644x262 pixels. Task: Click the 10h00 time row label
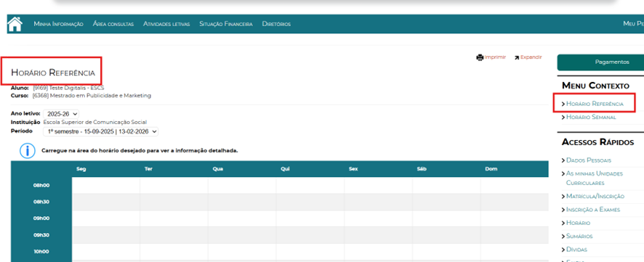(x=41, y=252)
